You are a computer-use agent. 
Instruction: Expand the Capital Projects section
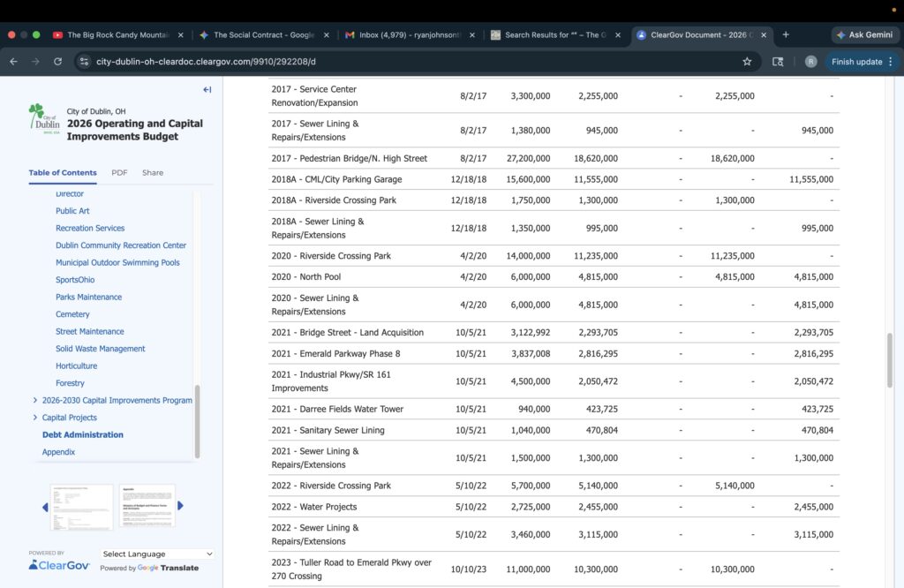[34, 418]
